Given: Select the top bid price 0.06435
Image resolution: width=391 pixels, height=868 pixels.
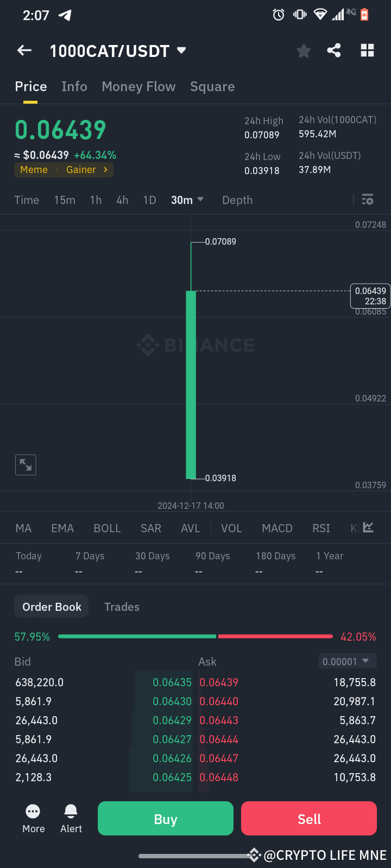Looking at the screenshot, I should 172,682.
